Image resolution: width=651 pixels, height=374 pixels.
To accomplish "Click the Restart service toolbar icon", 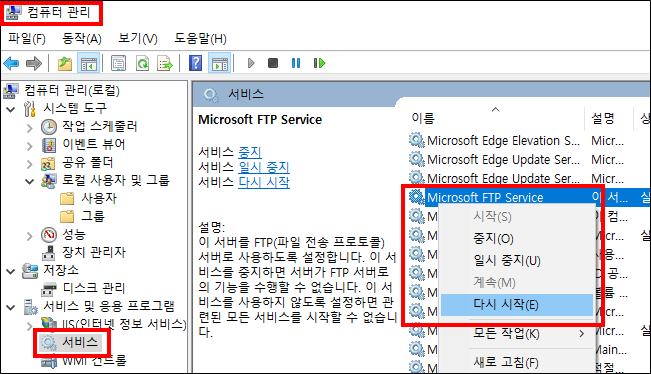I will point(319,63).
